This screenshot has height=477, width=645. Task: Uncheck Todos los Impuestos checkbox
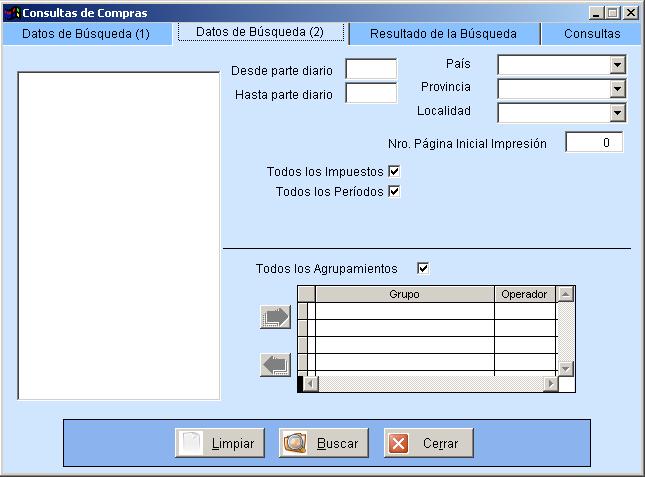pos(394,172)
